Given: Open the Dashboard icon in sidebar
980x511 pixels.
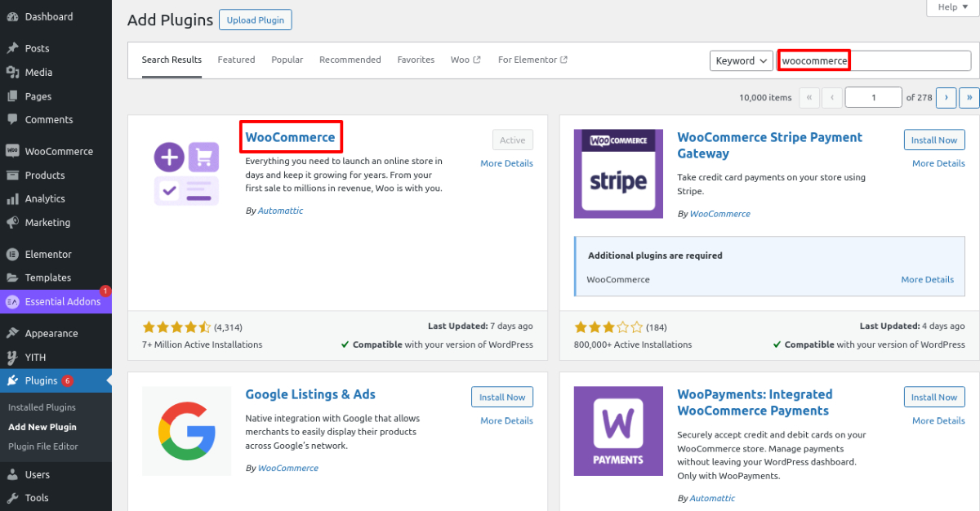Looking at the screenshot, I should (12, 16).
